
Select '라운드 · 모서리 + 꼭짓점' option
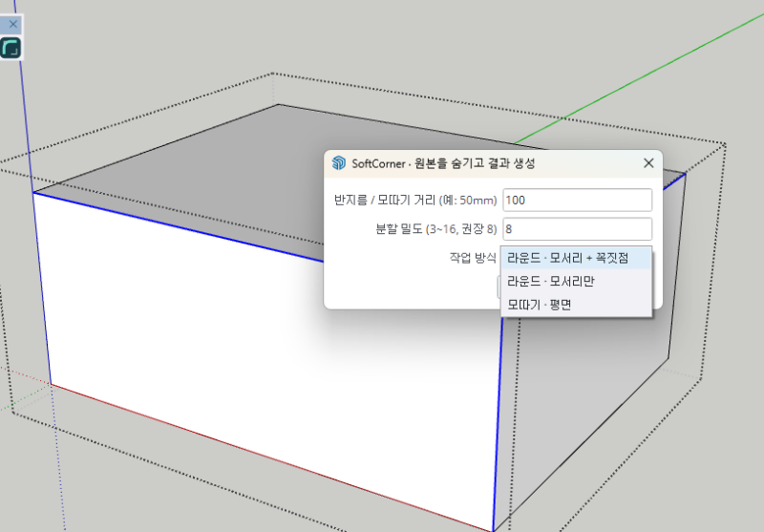coord(577,258)
